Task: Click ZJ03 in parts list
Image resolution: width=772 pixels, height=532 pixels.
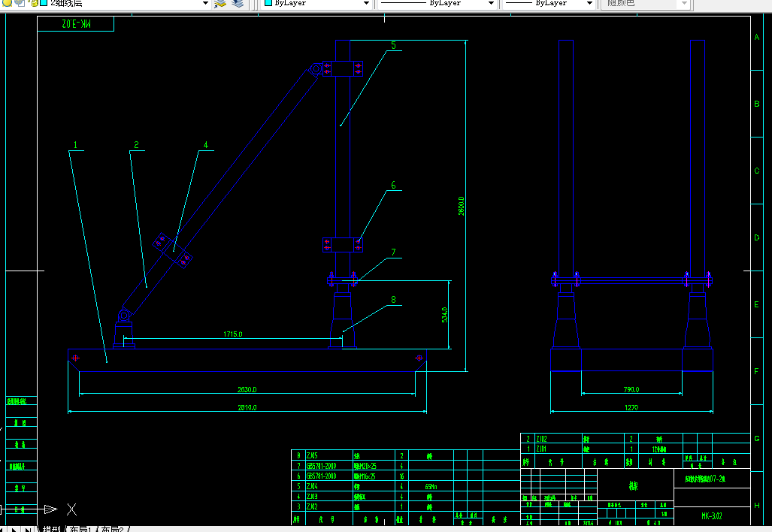Action: (312, 497)
